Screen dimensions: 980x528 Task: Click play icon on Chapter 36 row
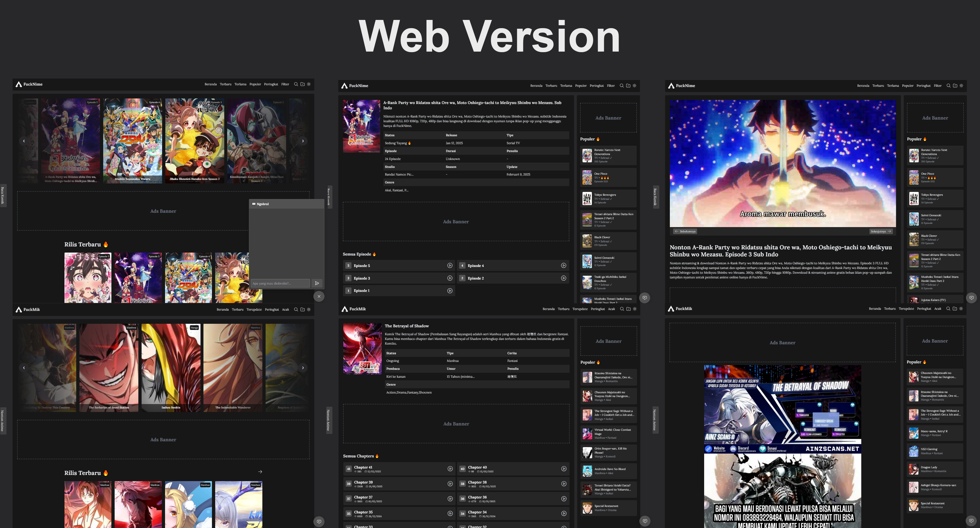[x=564, y=499]
